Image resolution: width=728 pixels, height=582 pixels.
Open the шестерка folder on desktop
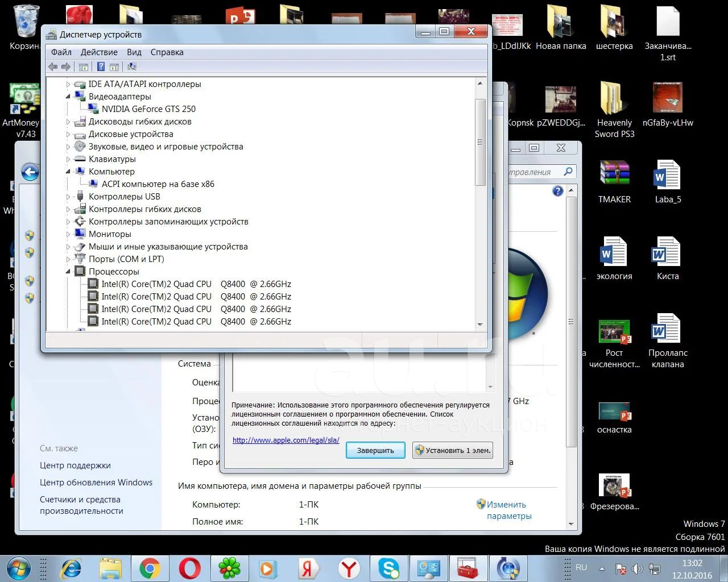(x=614, y=27)
